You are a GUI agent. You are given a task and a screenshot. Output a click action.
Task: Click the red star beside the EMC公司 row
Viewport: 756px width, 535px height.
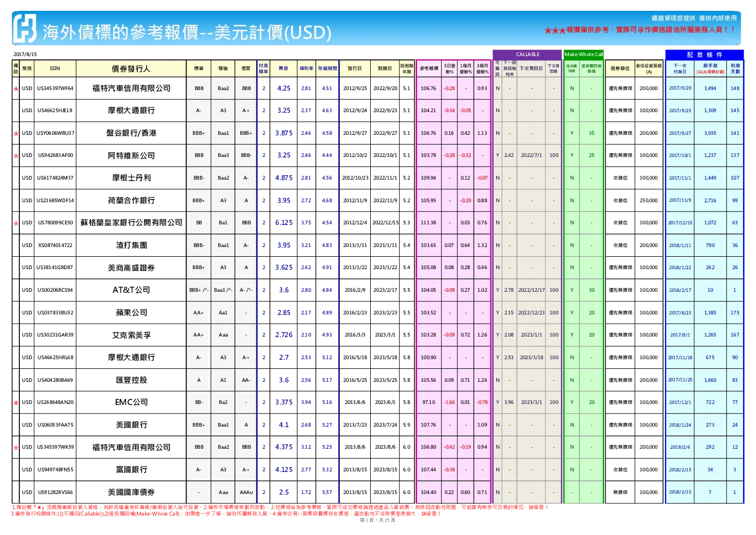point(16,402)
